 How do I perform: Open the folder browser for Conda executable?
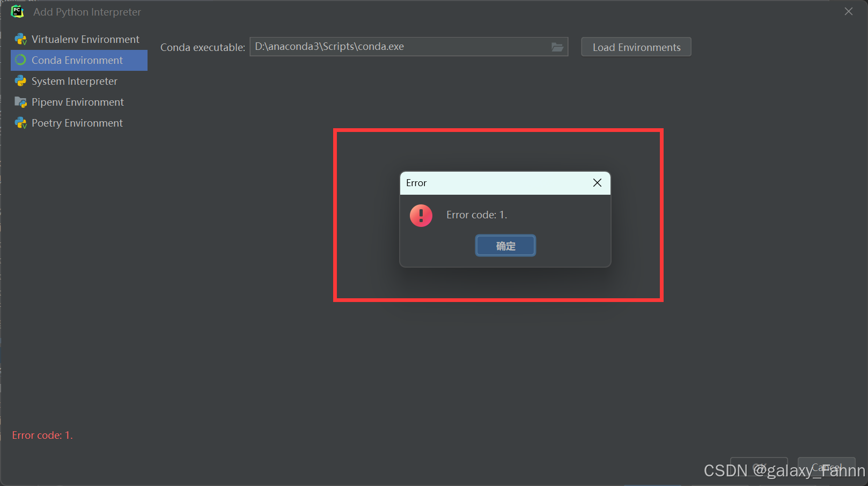click(x=557, y=47)
